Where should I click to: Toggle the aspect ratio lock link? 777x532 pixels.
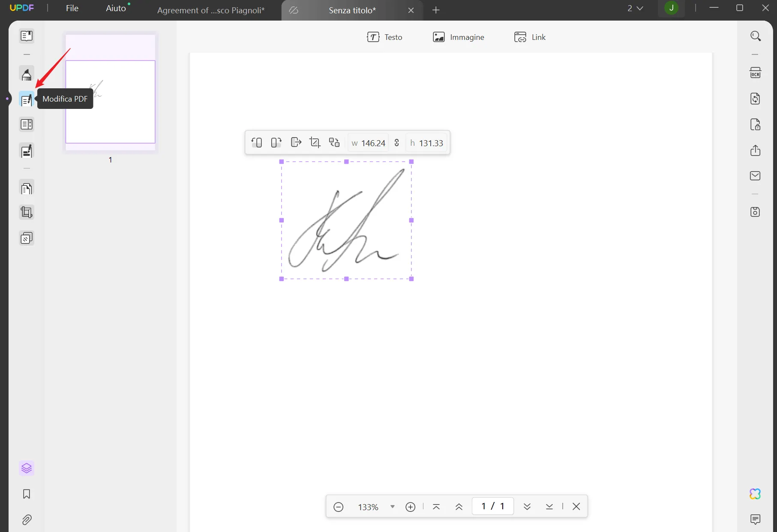[x=397, y=143]
